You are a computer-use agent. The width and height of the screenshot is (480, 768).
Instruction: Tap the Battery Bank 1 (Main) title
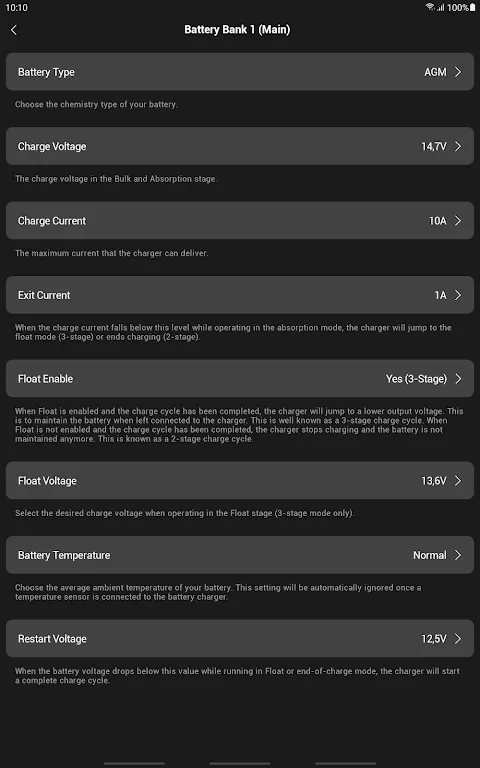[x=237, y=30]
